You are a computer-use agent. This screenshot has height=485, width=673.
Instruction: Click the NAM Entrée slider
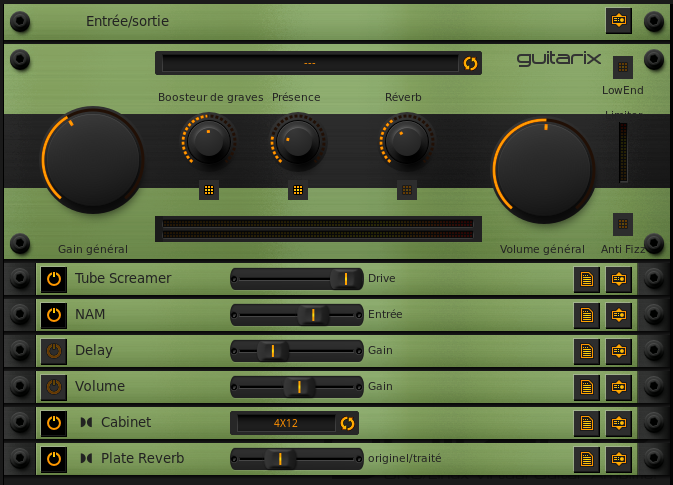point(297,315)
